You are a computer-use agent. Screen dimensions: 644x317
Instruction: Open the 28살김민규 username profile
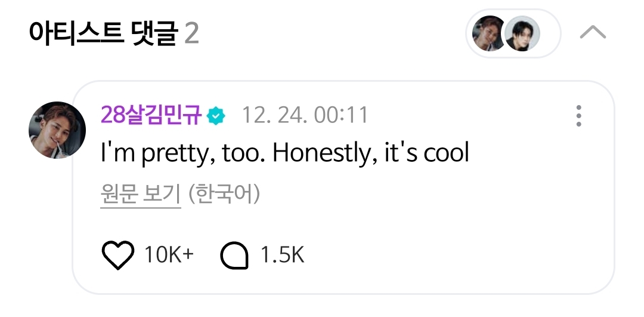151,115
